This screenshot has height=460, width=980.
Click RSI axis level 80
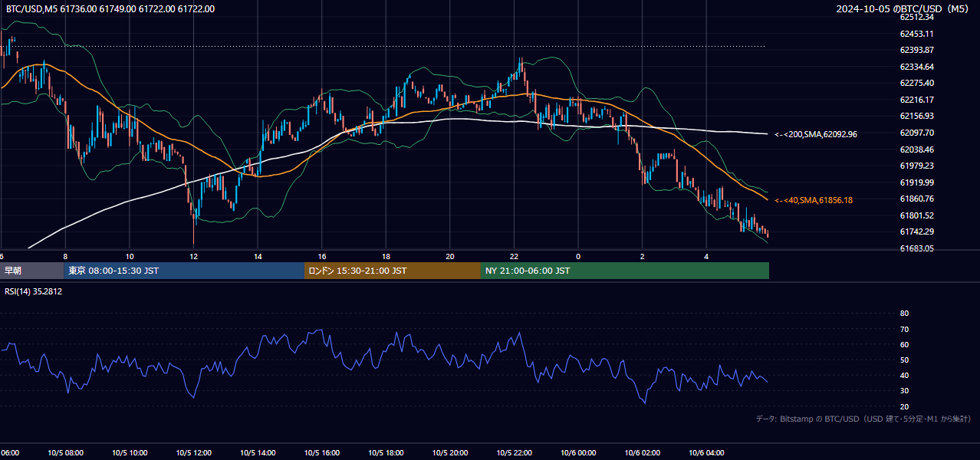coord(904,314)
